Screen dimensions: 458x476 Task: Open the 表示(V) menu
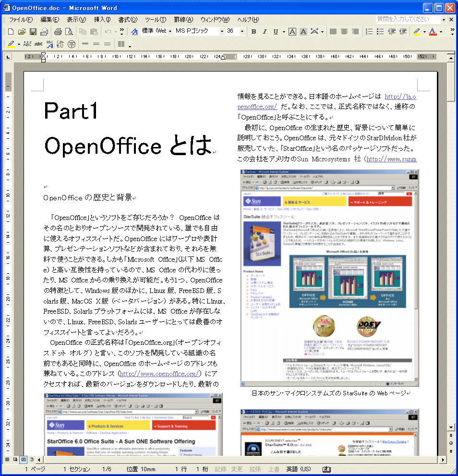pos(76,19)
